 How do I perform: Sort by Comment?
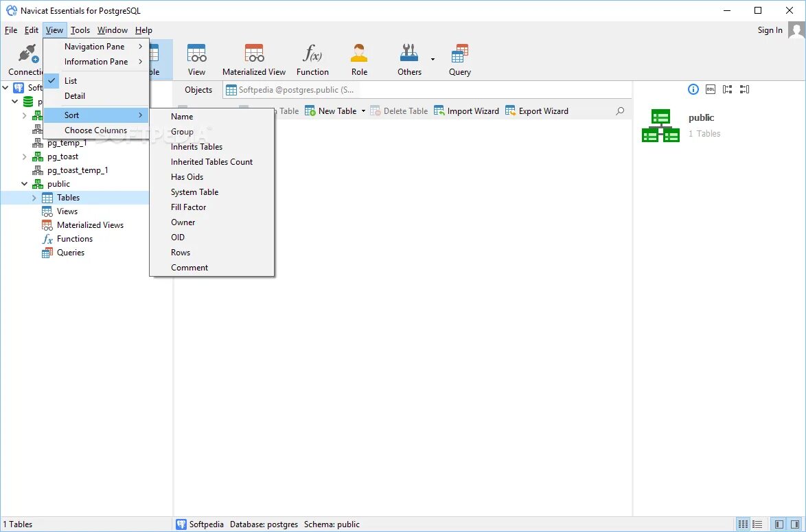pos(211,267)
